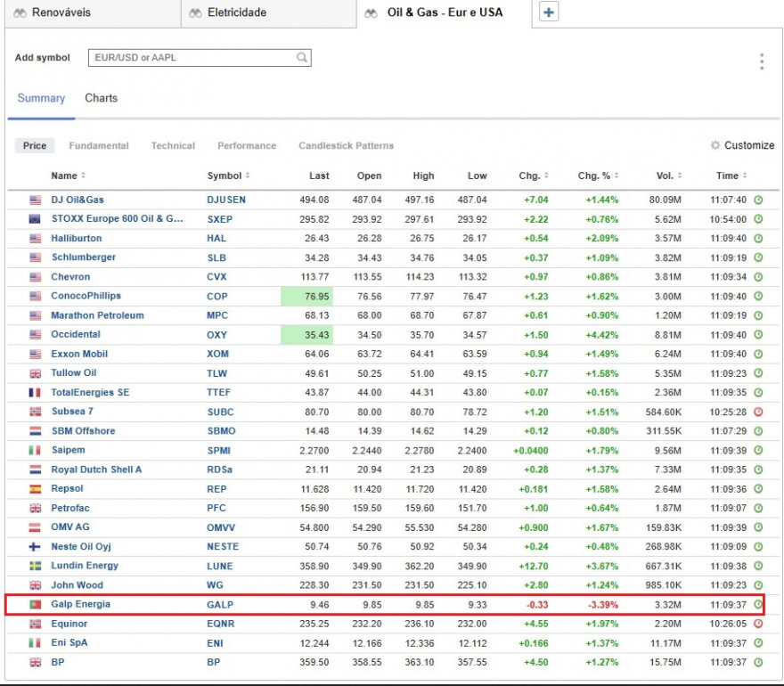Image resolution: width=784 pixels, height=686 pixels.
Task: Click the plus icon to add watchlist
Action: pyautogui.click(x=549, y=12)
